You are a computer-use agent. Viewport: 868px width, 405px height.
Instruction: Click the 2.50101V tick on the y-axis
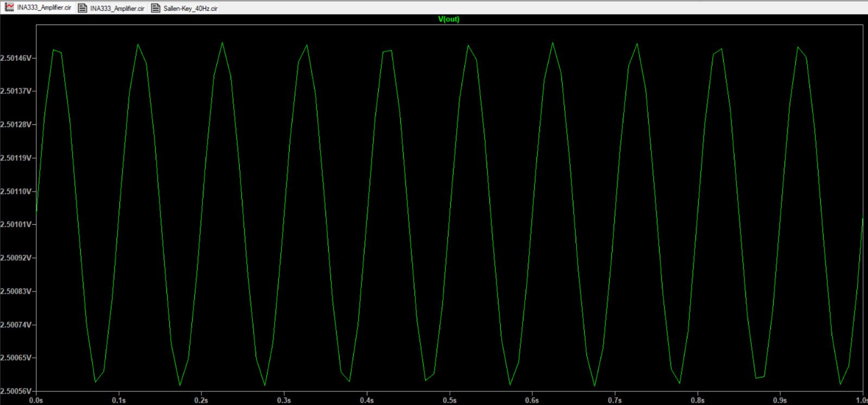coord(16,224)
